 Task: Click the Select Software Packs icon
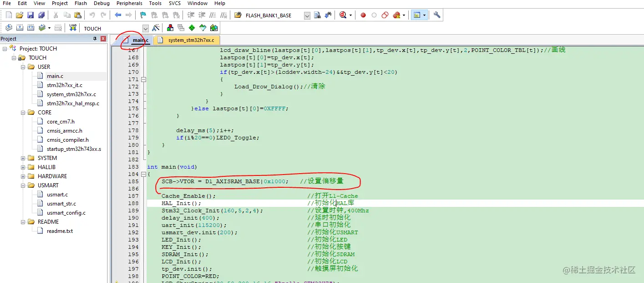pyautogui.click(x=203, y=28)
